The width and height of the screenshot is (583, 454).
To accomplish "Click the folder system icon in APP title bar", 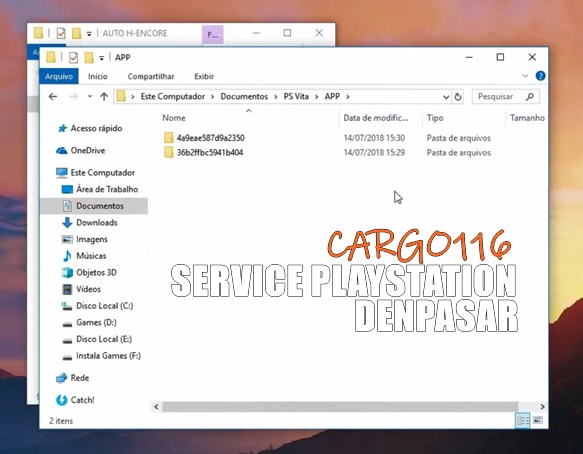I will pos(51,57).
